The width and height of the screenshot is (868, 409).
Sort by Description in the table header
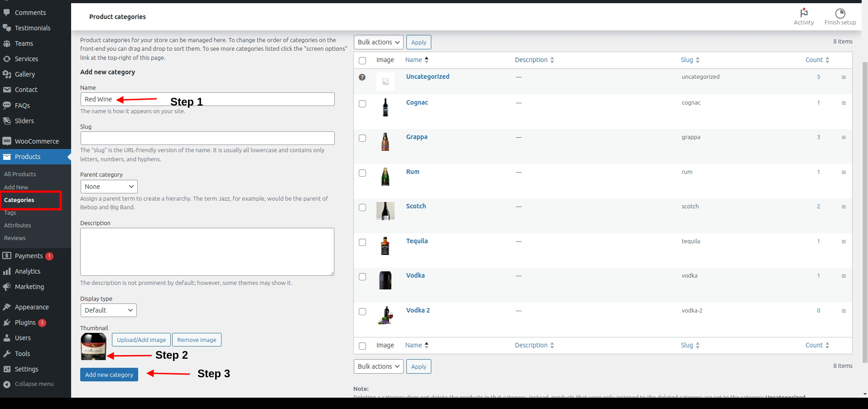[x=534, y=60]
